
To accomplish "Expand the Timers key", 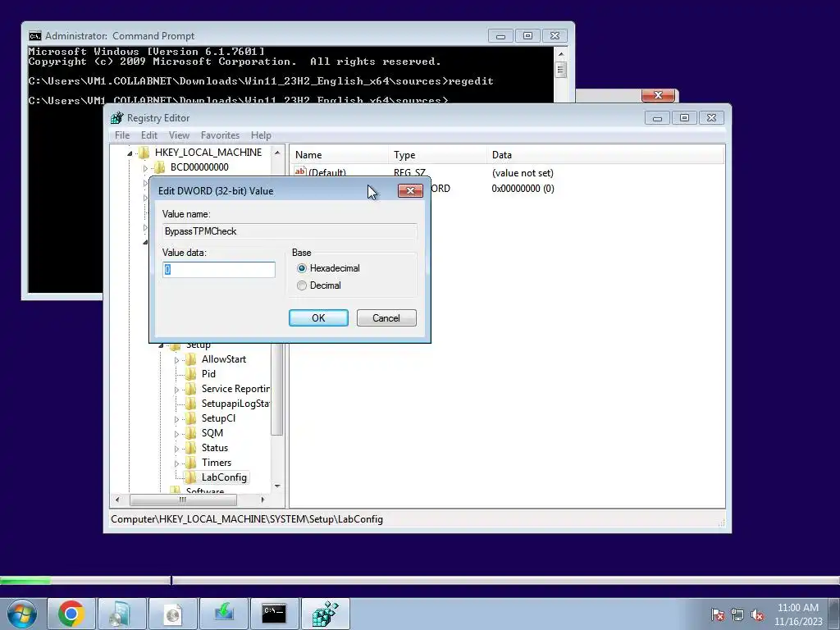I will coord(176,463).
